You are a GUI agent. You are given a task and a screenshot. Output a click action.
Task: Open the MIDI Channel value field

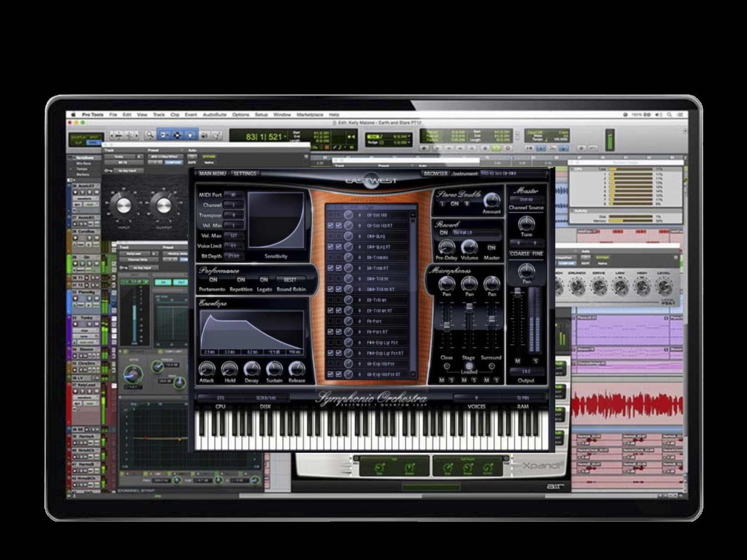click(234, 205)
